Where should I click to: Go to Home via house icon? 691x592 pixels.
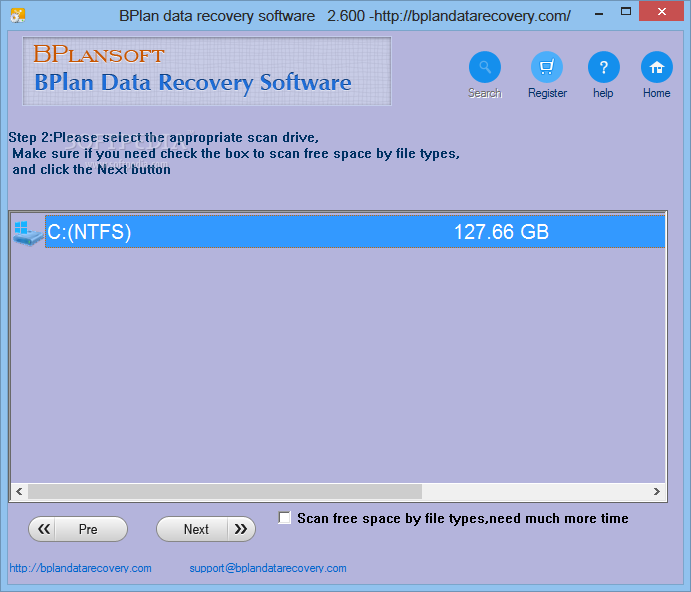[x=657, y=67]
